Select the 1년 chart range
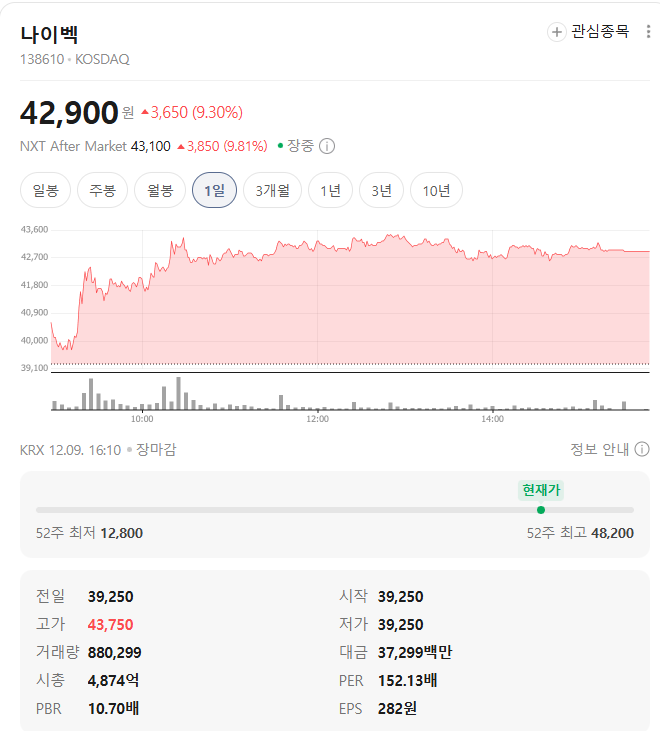This screenshot has height=731, width=660. pos(330,190)
